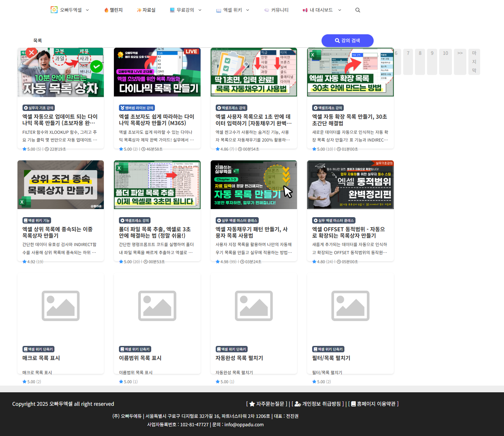Expand the 내 대시보드 dropdown
The width and height of the screenshot is (504, 436).
tap(339, 10)
